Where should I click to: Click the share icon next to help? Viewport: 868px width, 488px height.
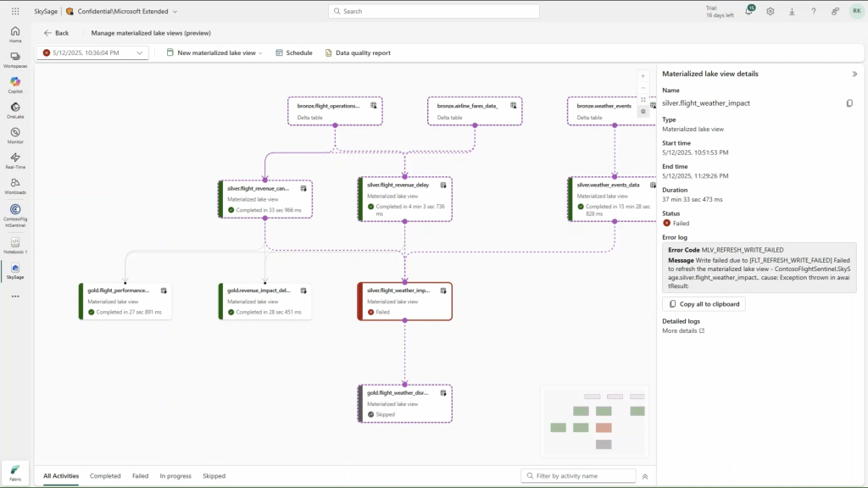tap(835, 11)
